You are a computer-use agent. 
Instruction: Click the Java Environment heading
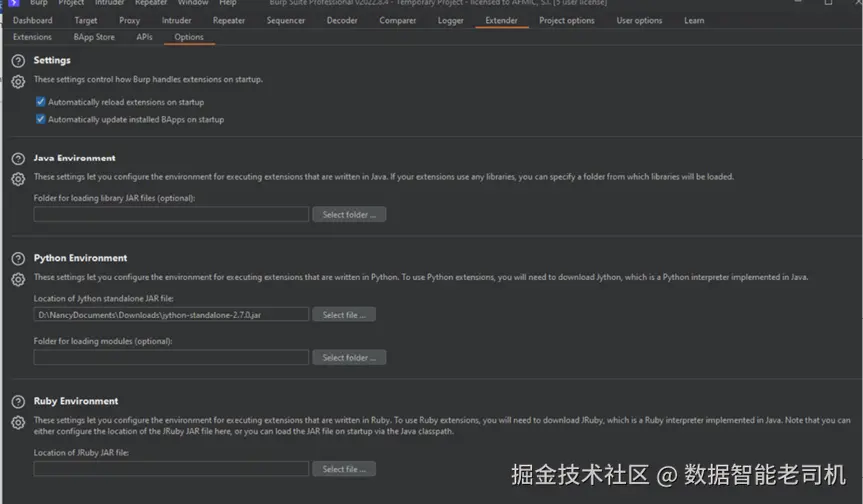[74, 158]
